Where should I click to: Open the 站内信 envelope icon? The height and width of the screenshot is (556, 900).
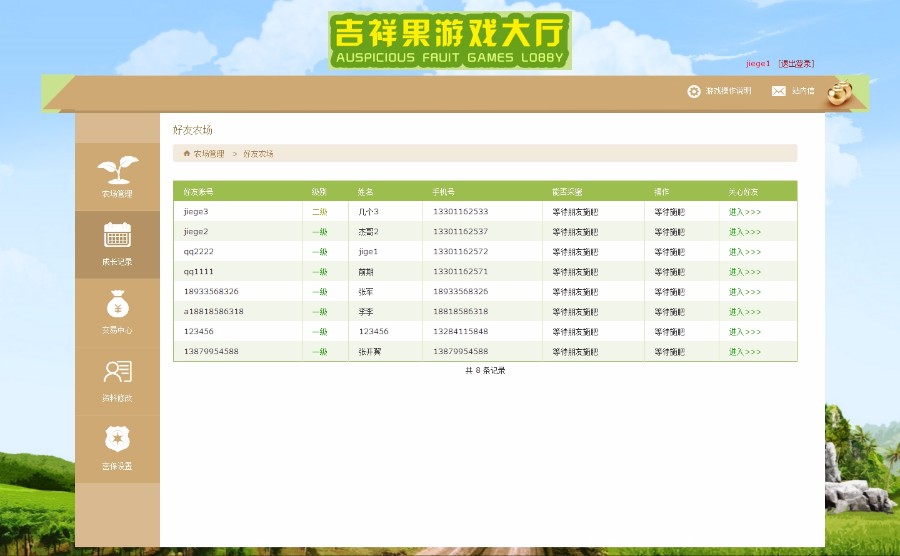click(778, 91)
